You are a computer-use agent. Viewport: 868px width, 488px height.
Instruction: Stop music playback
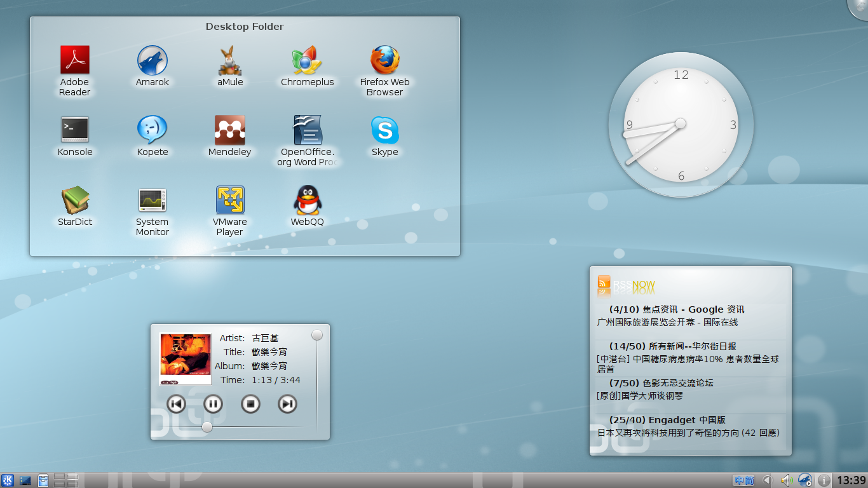[x=250, y=403]
